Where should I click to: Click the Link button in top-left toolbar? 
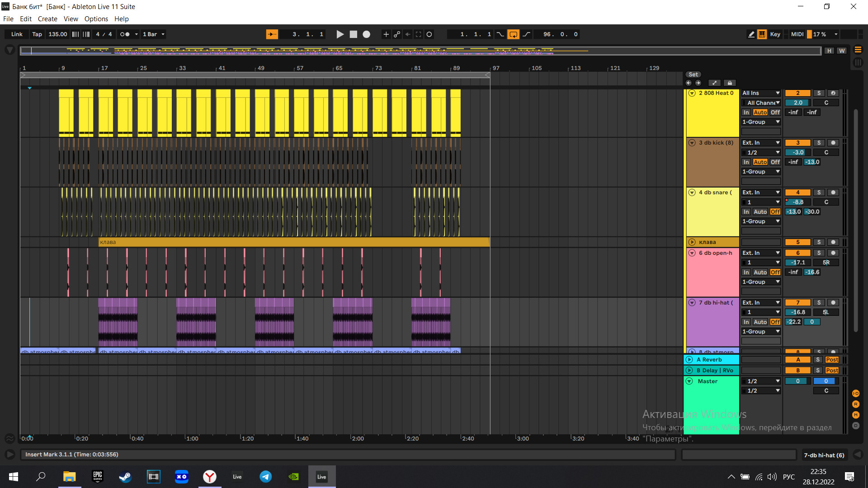pyautogui.click(x=16, y=34)
